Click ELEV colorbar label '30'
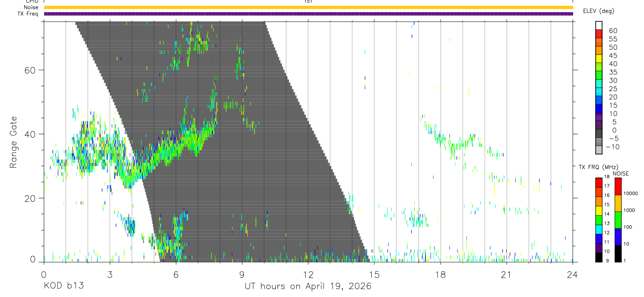Screen dimensions: 644x297 pyautogui.click(x=613, y=80)
